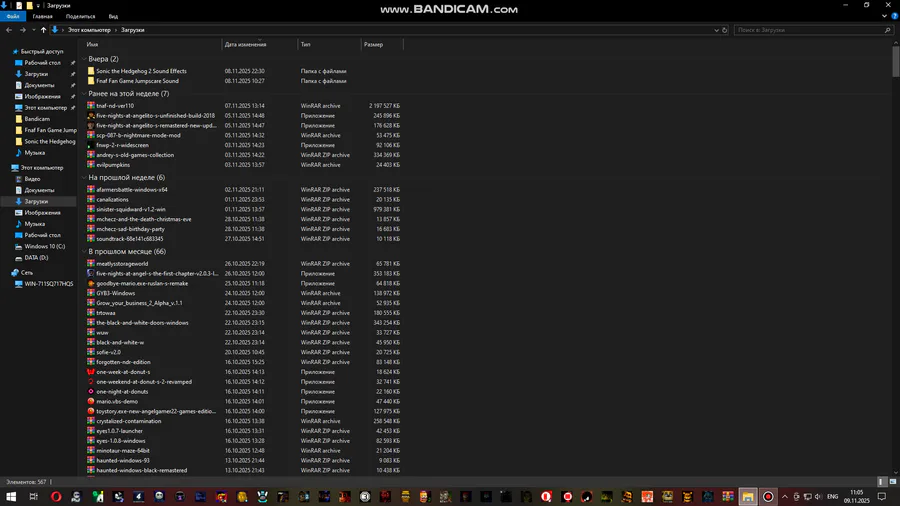Collapse the На прошлой неделе group
This screenshot has width=900, height=506.
pos(84,177)
